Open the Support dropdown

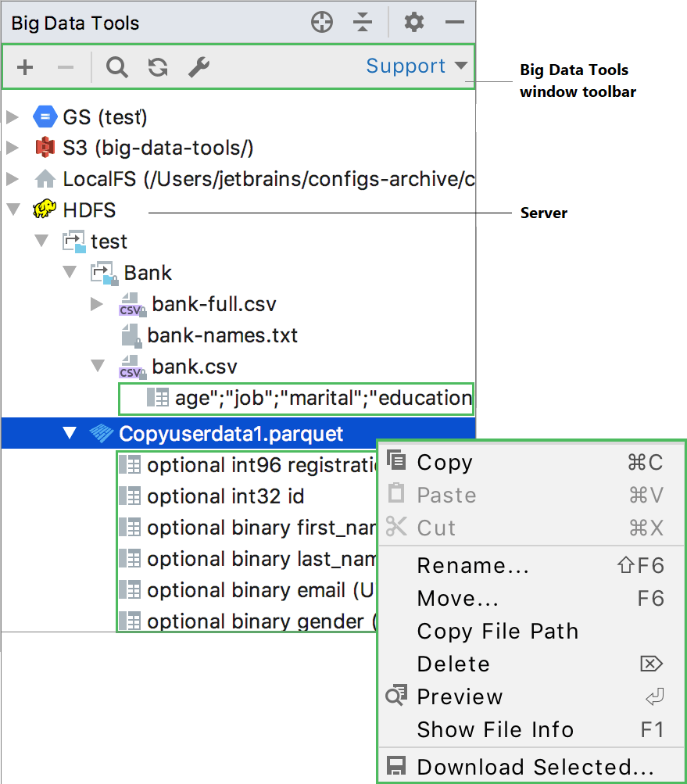tap(417, 66)
